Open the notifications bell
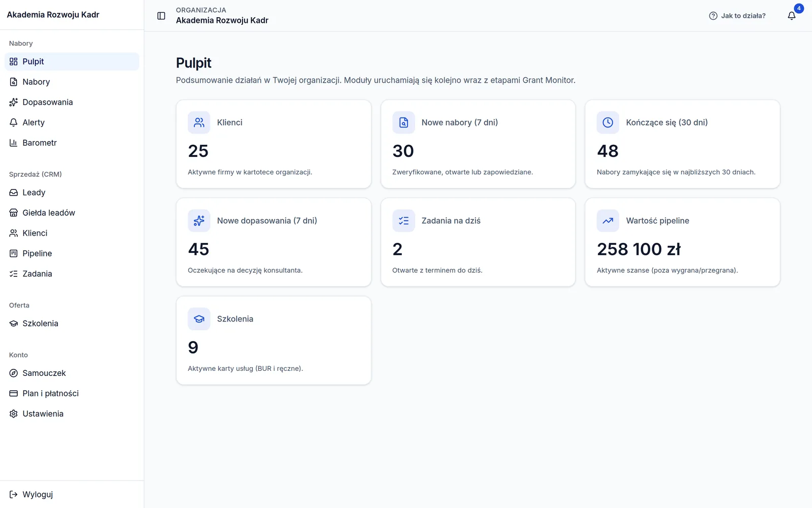This screenshot has height=508, width=812. (791, 16)
